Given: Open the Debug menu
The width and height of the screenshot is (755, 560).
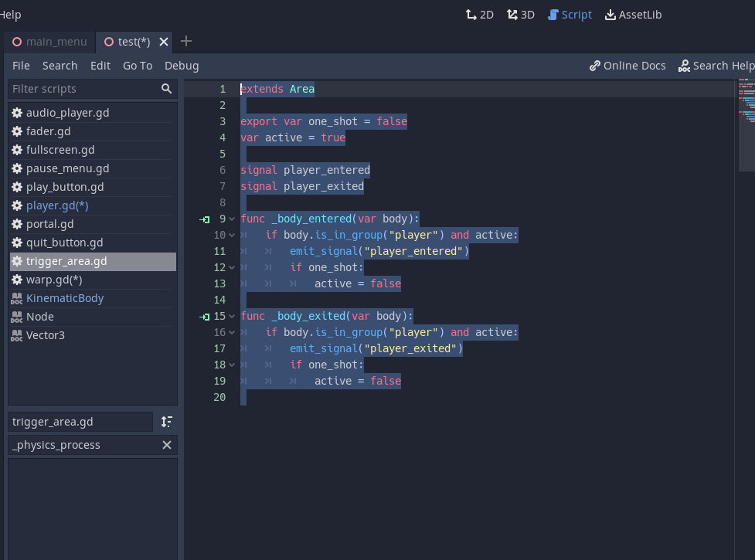Looking at the screenshot, I should 182,66.
